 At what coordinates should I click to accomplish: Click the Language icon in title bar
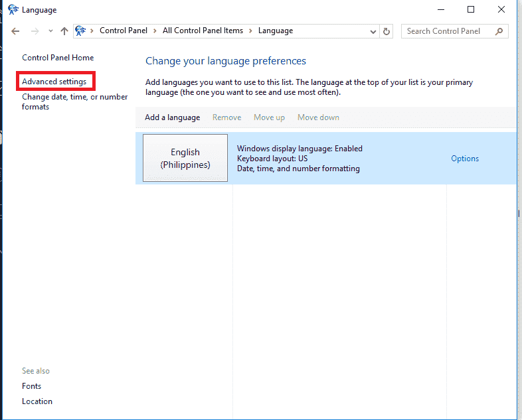(x=13, y=10)
